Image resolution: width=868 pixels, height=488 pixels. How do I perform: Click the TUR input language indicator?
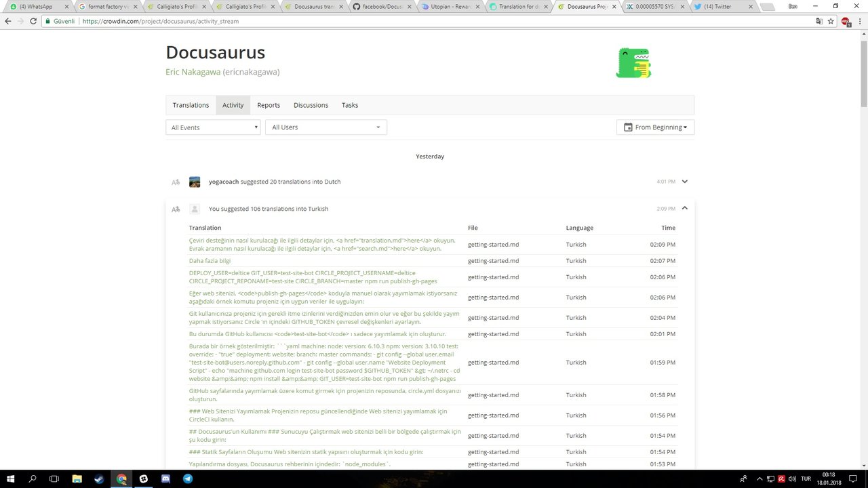(x=806, y=479)
